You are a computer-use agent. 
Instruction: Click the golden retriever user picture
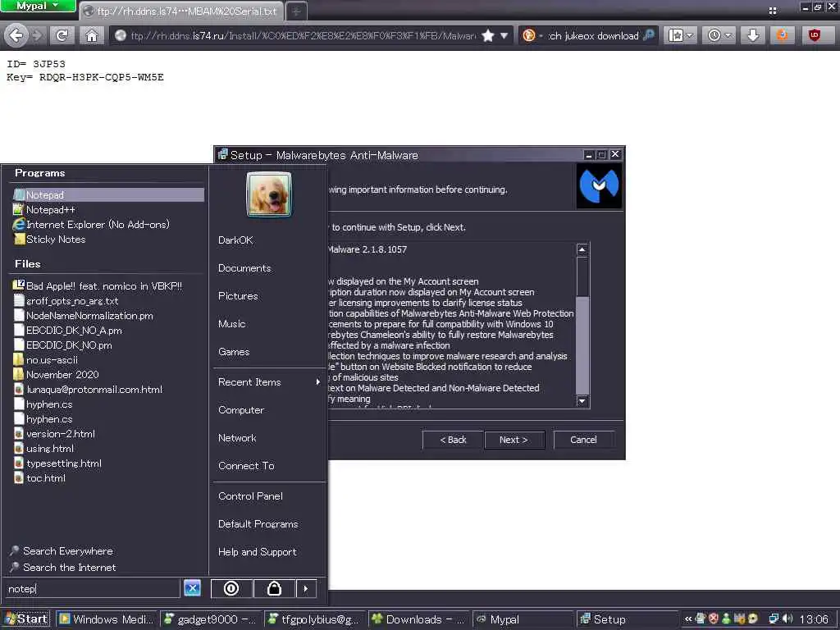pyautogui.click(x=268, y=194)
